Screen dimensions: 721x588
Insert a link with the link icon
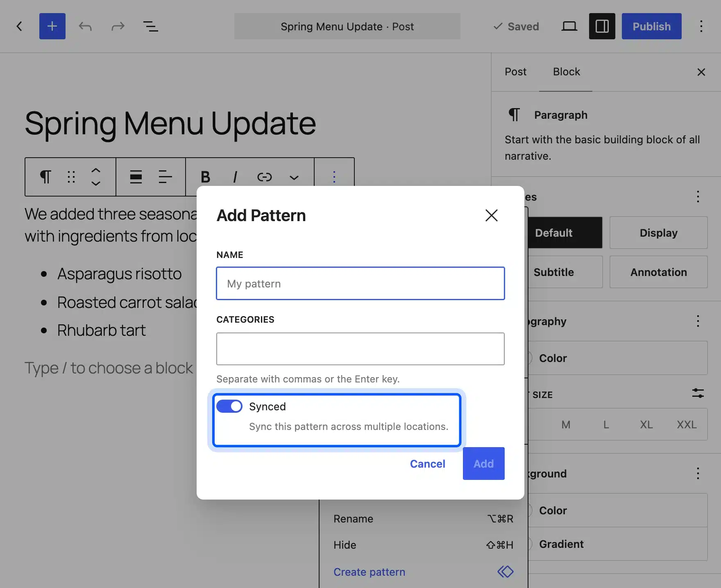[x=265, y=177]
